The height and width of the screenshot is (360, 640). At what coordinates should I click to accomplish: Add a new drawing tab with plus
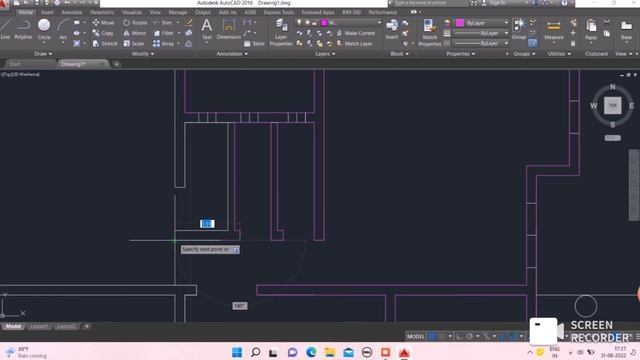[x=116, y=64]
